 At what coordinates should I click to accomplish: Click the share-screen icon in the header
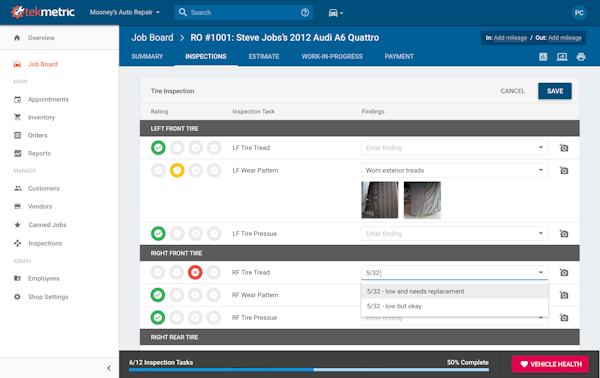(562, 57)
